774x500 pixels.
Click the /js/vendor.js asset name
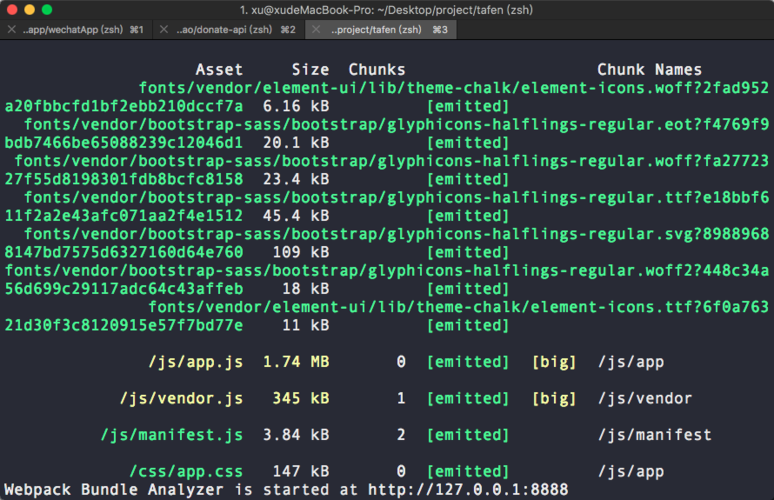click(x=181, y=399)
